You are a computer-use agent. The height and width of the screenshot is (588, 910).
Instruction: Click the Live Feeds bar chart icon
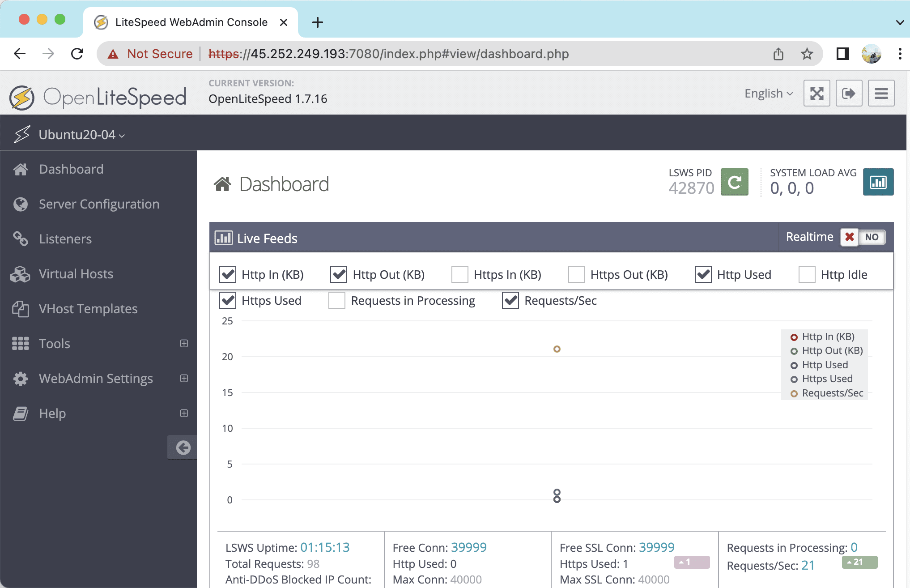point(223,238)
